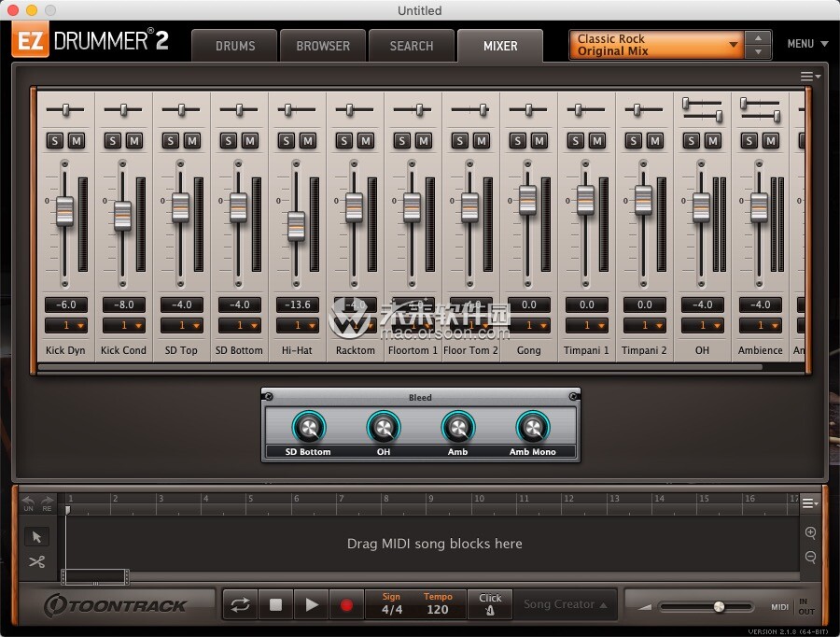The image size is (840, 637).
Task: Start playback with the play button
Action: [311, 605]
